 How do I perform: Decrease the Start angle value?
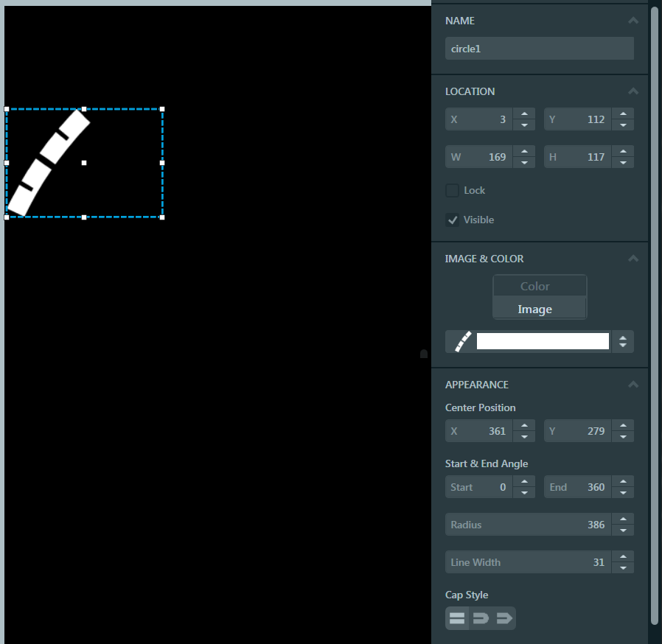pos(524,492)
